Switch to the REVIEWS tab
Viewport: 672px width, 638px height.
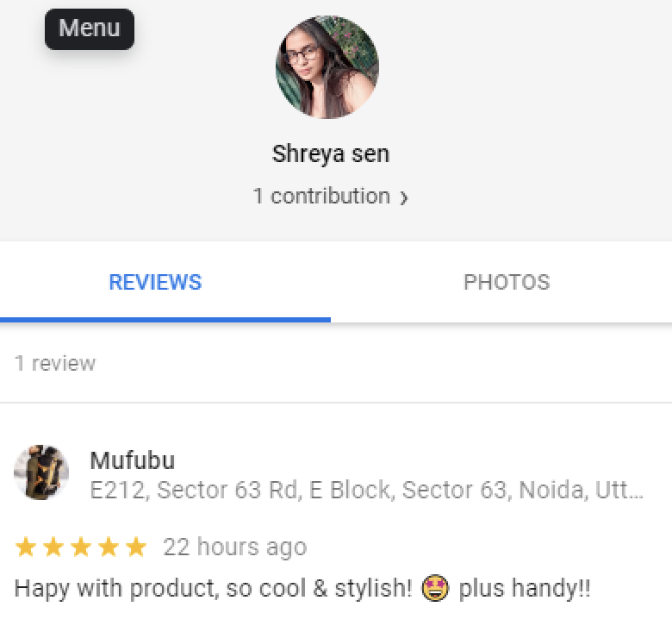pyautogui.click(x=155, y=282)
